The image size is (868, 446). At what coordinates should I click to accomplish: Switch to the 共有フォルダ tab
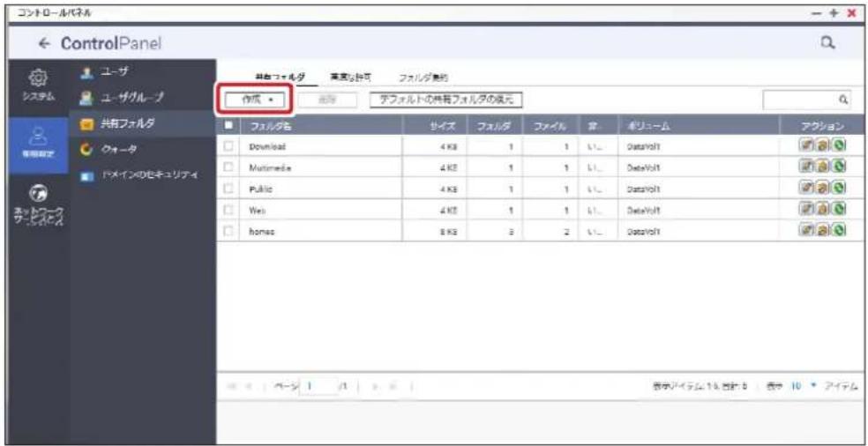click(x=280, y=78)
